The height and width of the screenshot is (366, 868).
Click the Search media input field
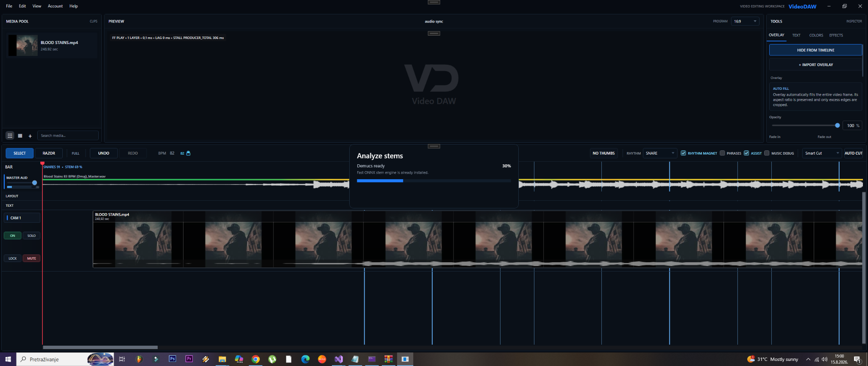(68, 136)
